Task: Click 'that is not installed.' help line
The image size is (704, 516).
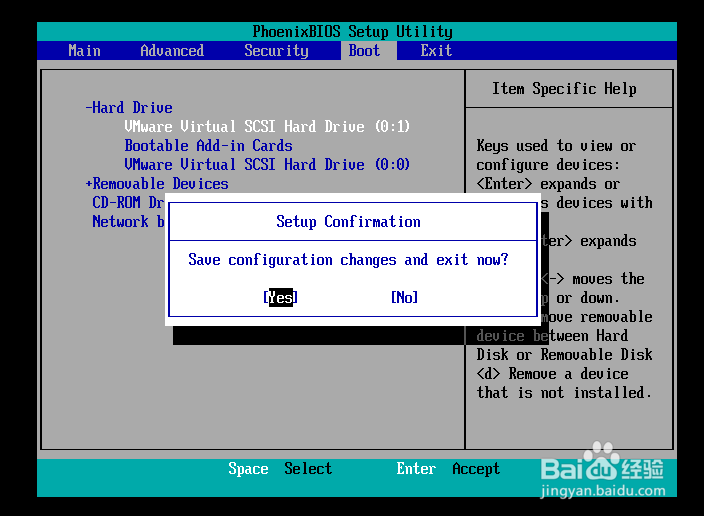Action: 564,393
